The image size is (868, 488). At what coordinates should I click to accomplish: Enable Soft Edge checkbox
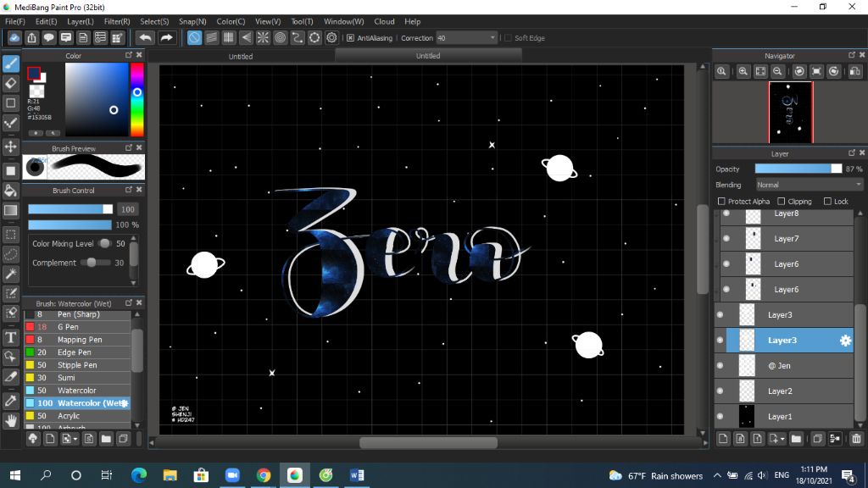coord(508,37)
